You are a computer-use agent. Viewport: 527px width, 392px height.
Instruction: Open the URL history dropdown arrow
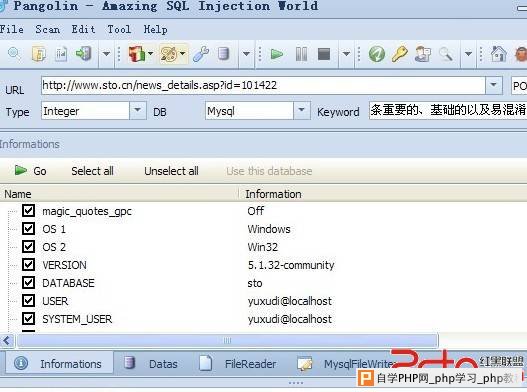[x=493, y=85]
